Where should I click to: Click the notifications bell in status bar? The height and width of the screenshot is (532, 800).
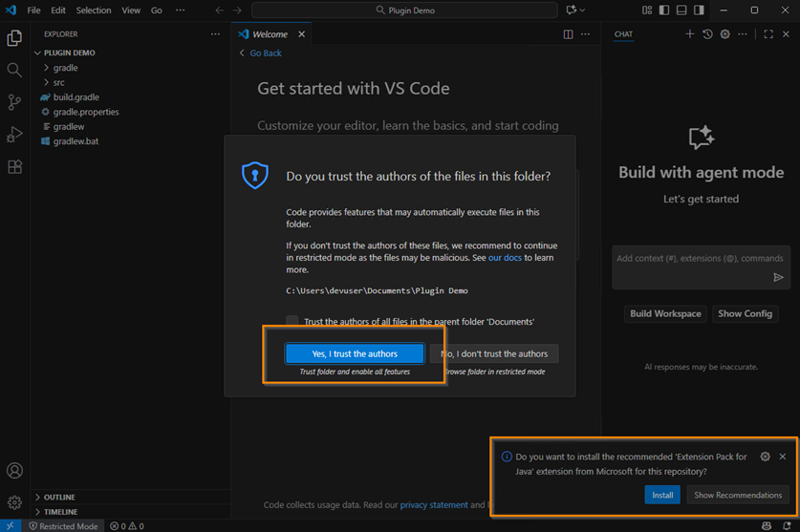click(x=787, y=526)
